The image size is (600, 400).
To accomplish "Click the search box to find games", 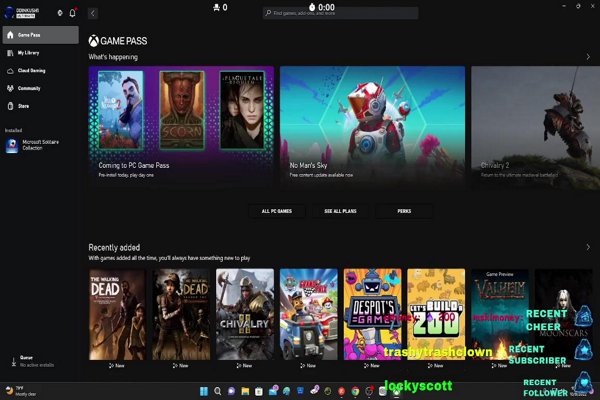I will 340,13.
